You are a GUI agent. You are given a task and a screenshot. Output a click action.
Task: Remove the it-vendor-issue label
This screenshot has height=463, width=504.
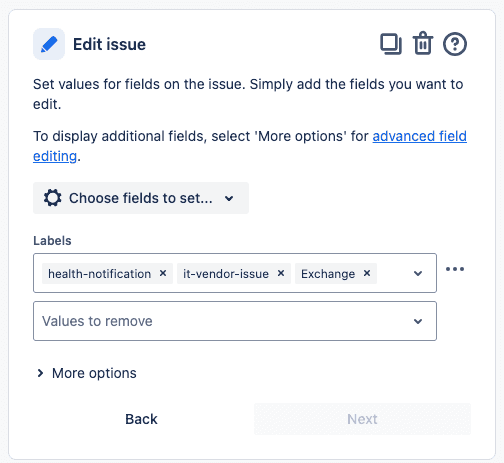281,273
